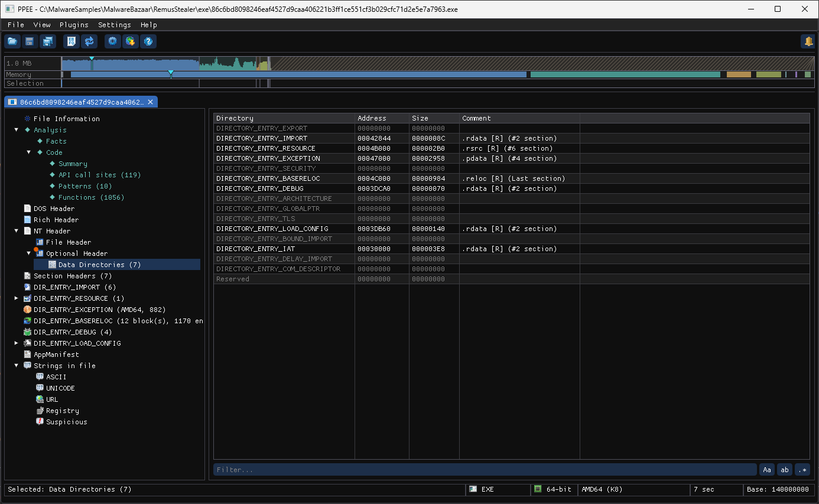Click the AppManifest page icon
The width and height of the screenshot is (819, 504).
point(27,355)
